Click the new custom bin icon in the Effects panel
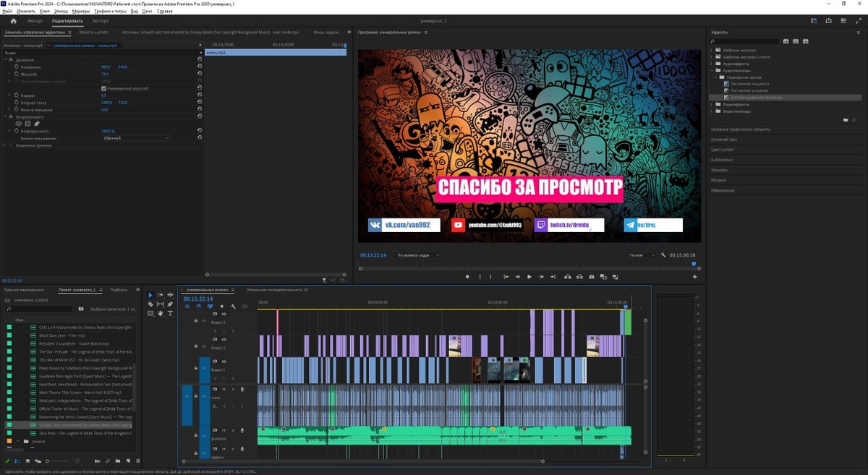Screen dimensions: 868x475 click(846, 120)
